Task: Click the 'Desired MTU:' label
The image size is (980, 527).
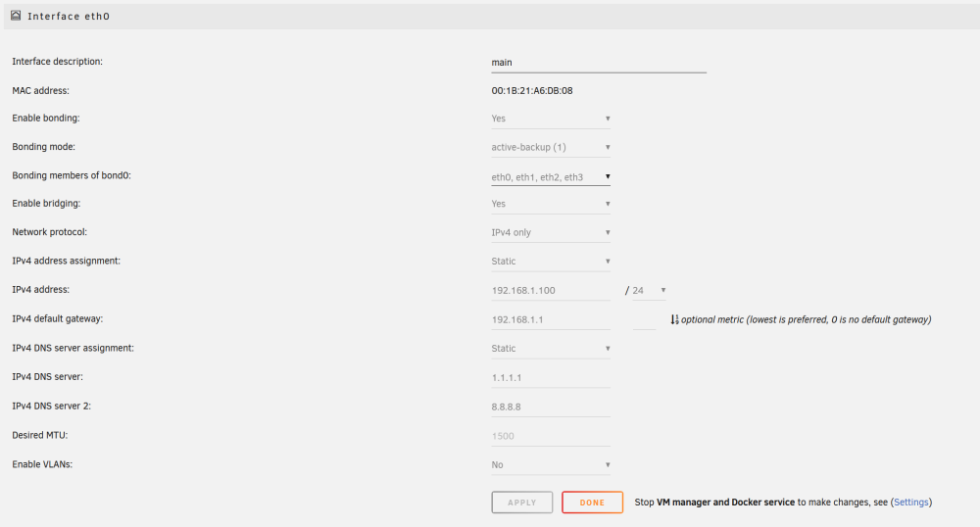Action: click(x=40, y=435)
